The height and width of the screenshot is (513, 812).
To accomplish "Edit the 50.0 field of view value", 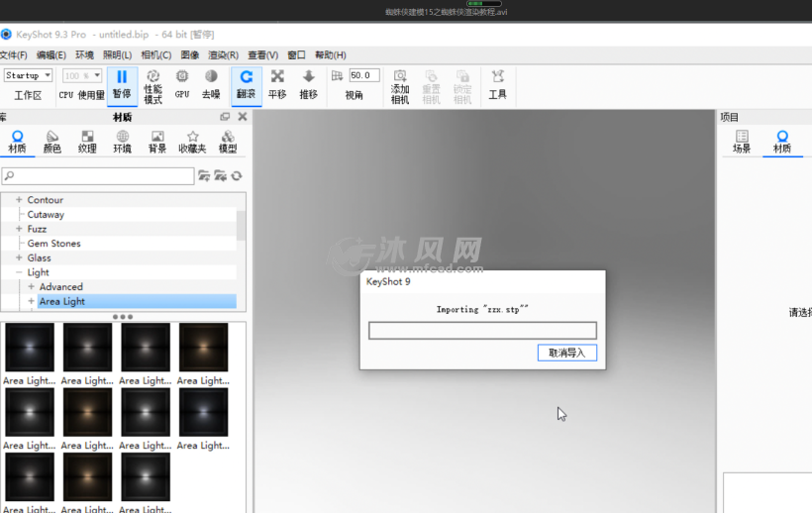I will tap(364, 75).
